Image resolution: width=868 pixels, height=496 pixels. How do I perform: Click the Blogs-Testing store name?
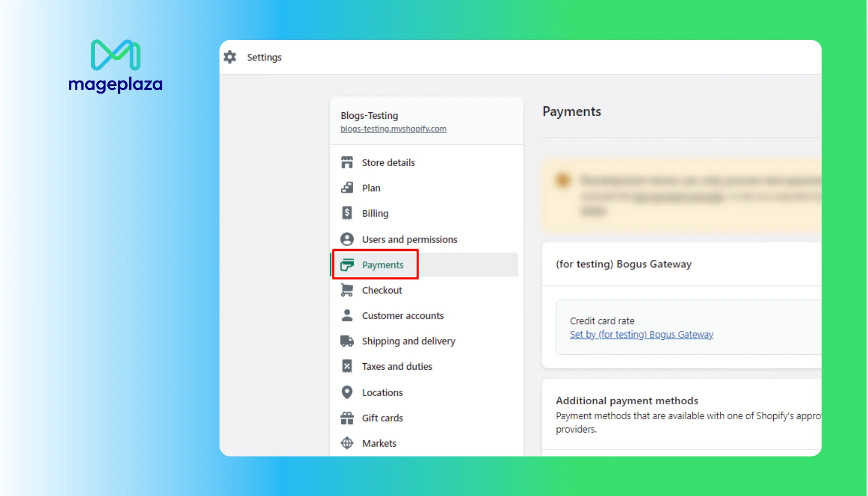[369, 115]
